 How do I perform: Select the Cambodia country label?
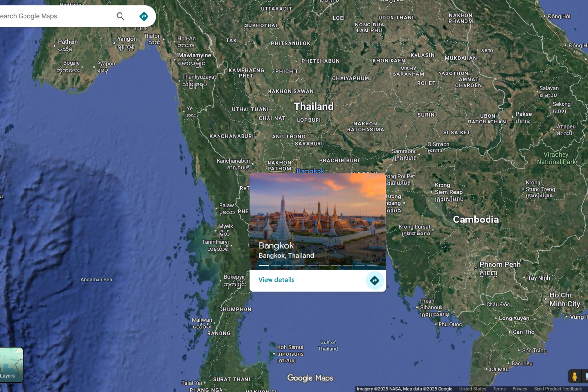click(475, 220)
